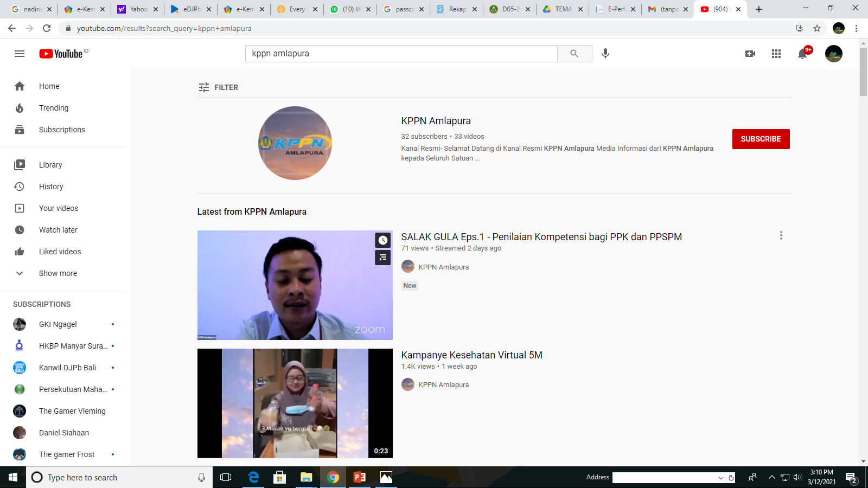Open Kampanye Kesehatan Virtual 5M title

click(471, 355)
